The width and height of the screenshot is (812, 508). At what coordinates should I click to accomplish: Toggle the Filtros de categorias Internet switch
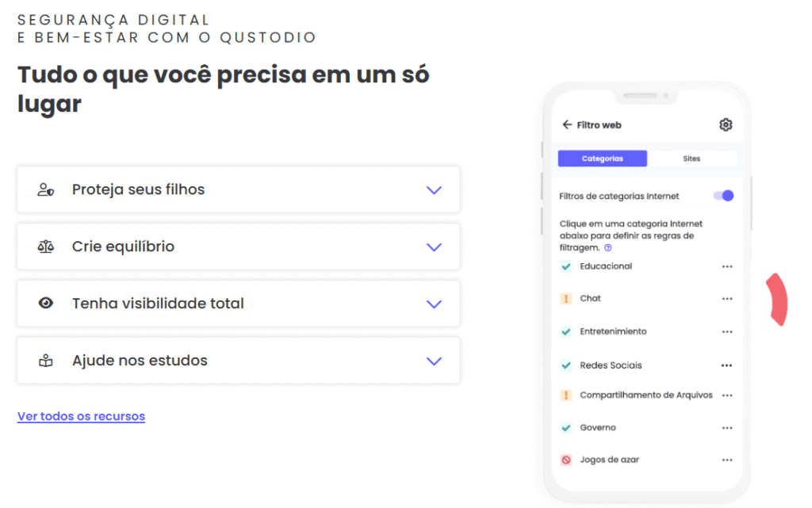coord(723,196)
